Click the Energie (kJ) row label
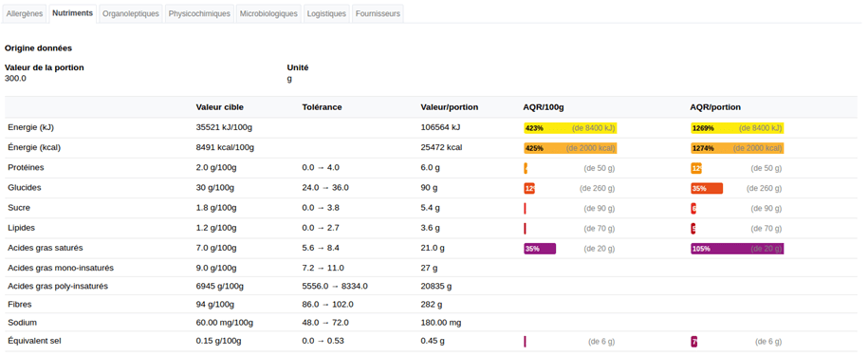Screen dimensions: 868x356 coord(30,127)
